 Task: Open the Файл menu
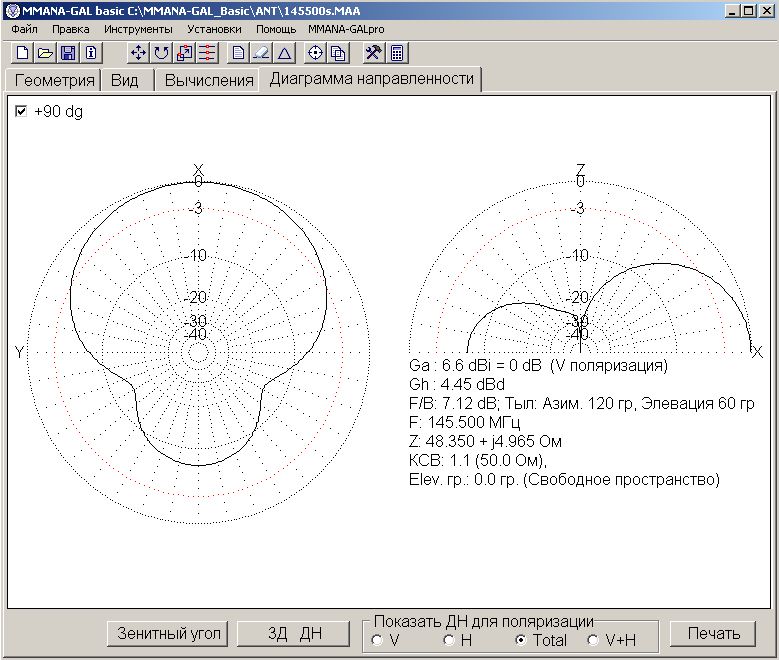tap(24, 30)
